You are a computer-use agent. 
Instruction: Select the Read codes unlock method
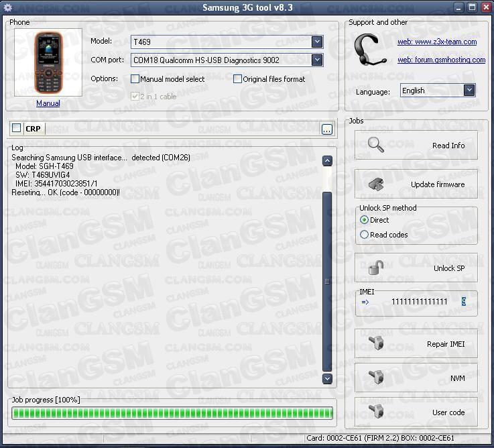tap(364, 235)
